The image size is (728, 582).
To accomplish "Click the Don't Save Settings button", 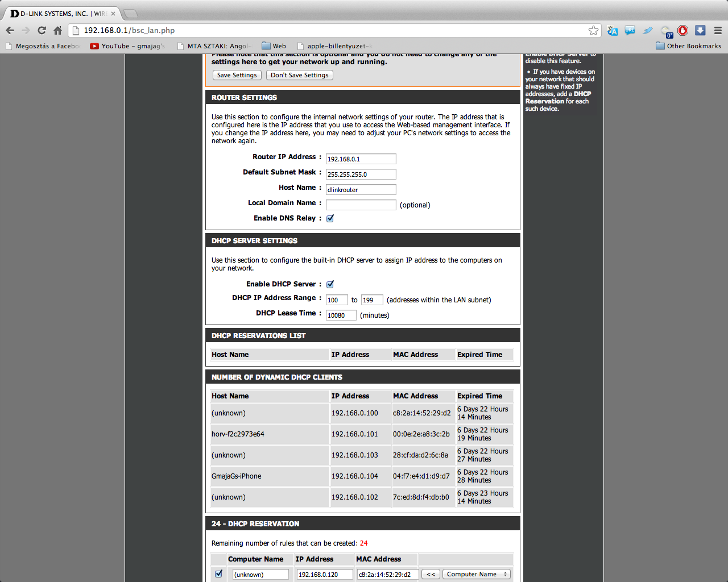I will [300, 75].
